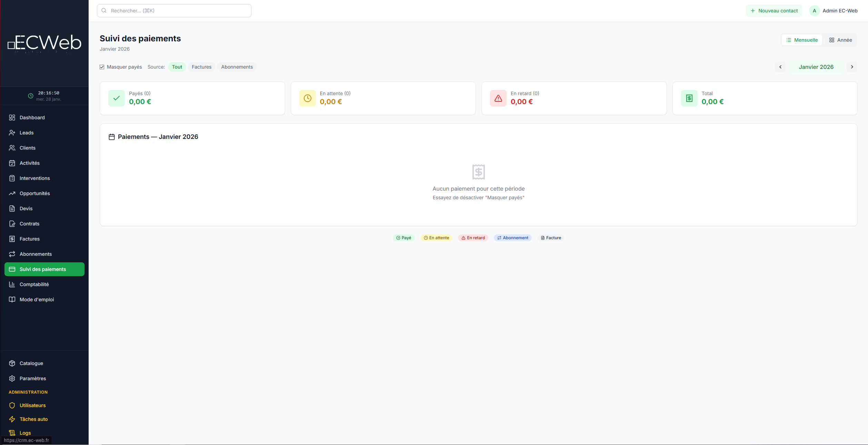Open the Catalogue package icon
The height and width of the screenshot is (445, 868).
point(12,363)
